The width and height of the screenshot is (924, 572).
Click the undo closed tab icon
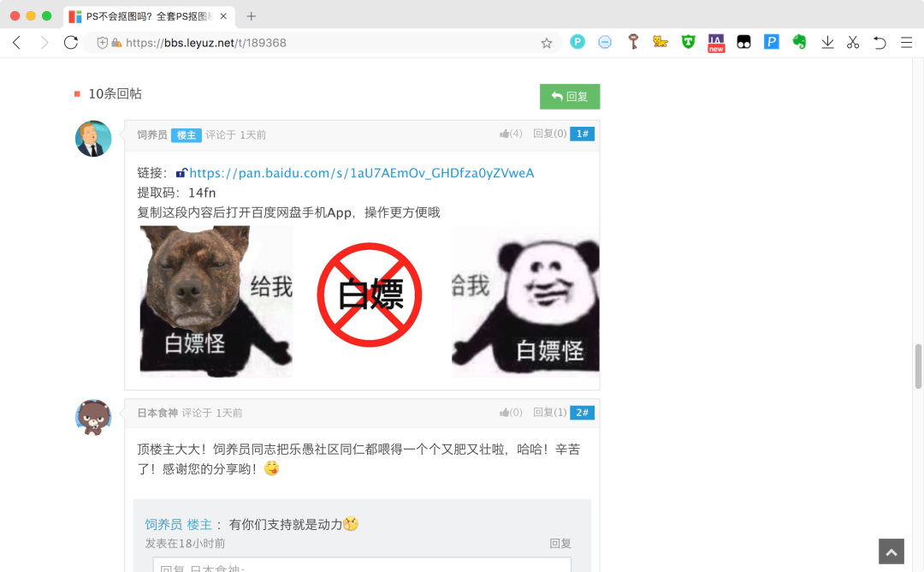coord(880,43)
